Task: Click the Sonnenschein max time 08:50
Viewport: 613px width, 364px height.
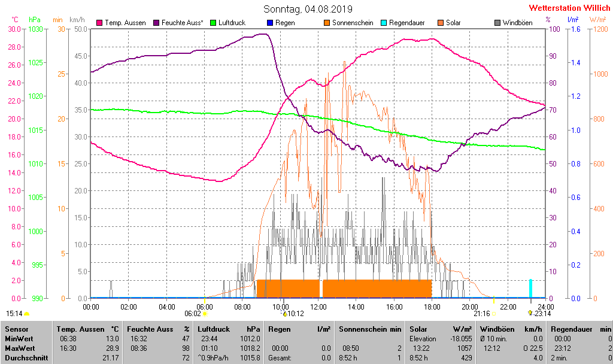Action: [351, 348]
